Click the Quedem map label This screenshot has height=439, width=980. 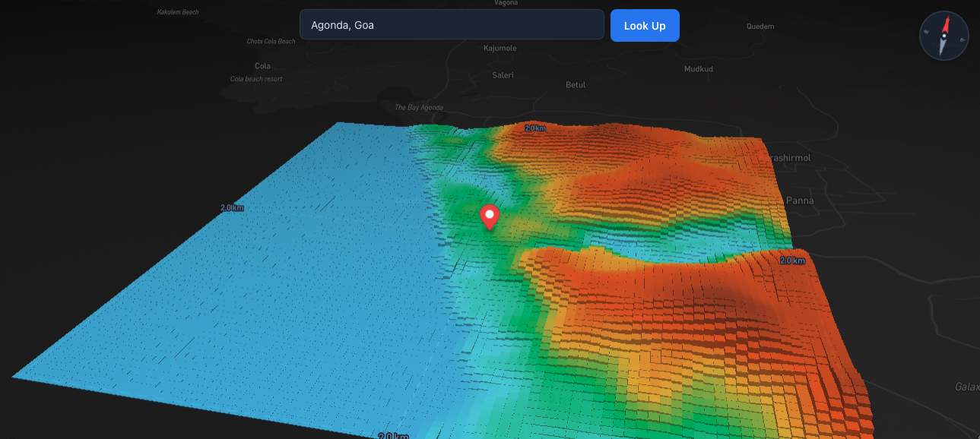coord(760,27)
